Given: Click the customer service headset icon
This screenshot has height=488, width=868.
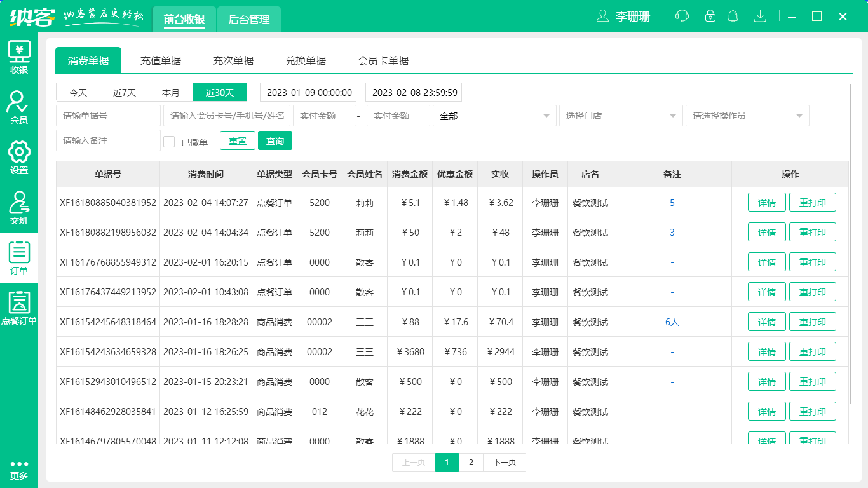Looking at the screenshot, I should click(682, 16).
